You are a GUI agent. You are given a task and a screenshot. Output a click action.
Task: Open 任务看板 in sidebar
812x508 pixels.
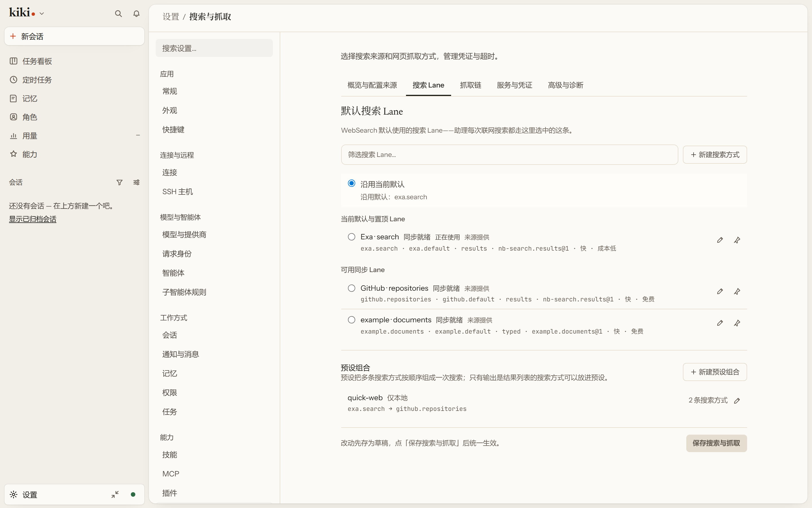click(74, 61)
